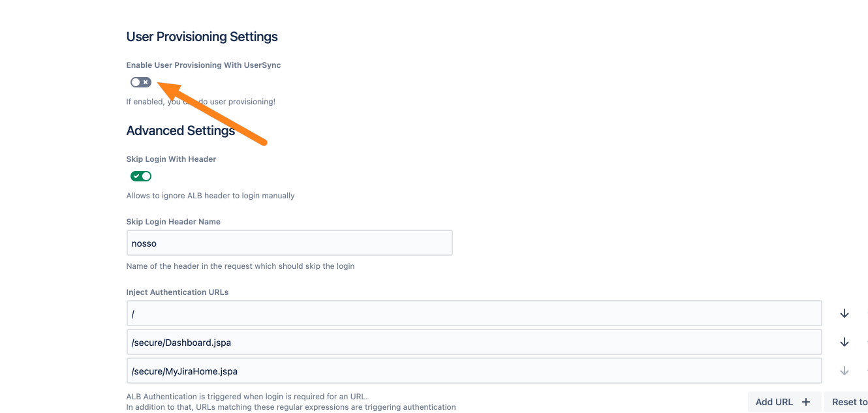Click the "Allows to ignore ALB header" help text
This screenshot has height=413, width=868.
click(210, 196)
